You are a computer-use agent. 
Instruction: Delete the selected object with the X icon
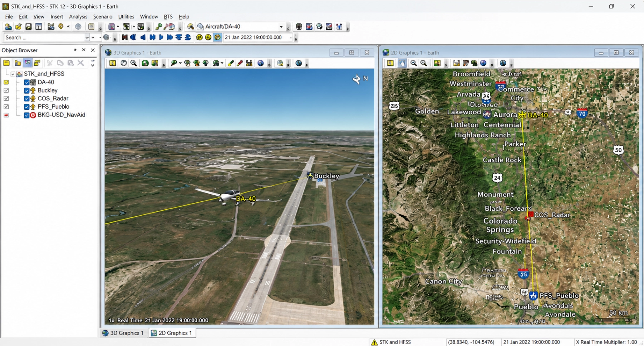coord(81,63)
